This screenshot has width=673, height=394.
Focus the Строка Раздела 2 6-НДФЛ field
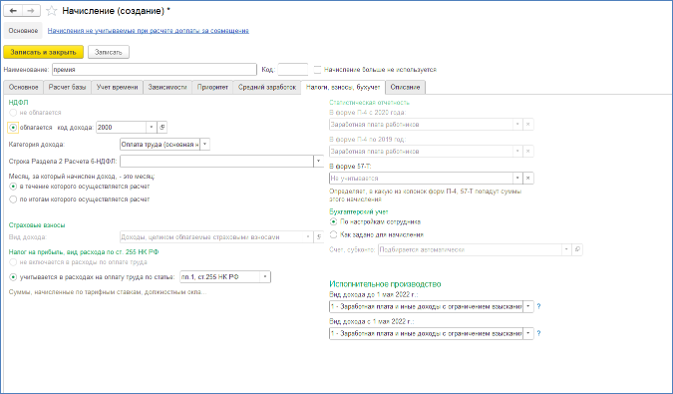(x=217, y=161)
